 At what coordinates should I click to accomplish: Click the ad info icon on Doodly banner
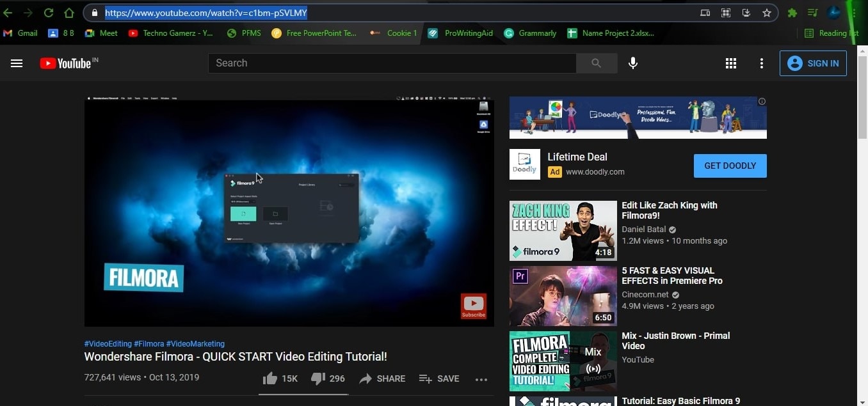pyautogui.click(x=762, y=102)
